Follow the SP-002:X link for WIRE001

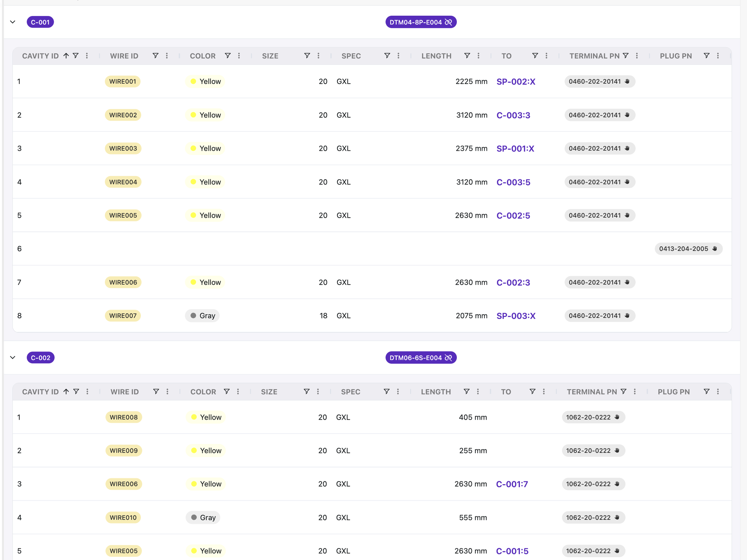516,82
